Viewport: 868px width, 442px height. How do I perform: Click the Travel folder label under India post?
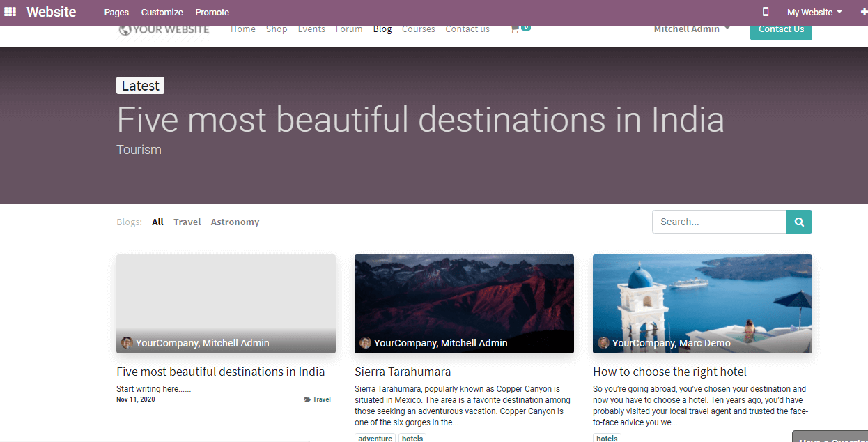318,399
